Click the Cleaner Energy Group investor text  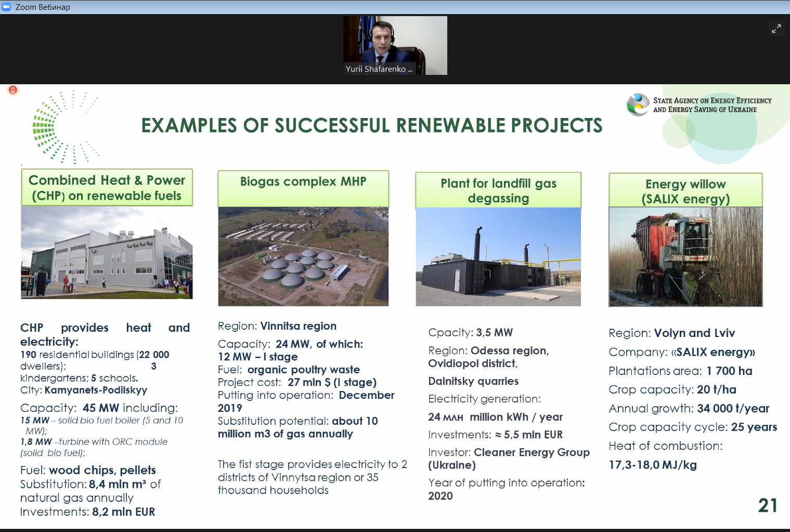(531, 452)
